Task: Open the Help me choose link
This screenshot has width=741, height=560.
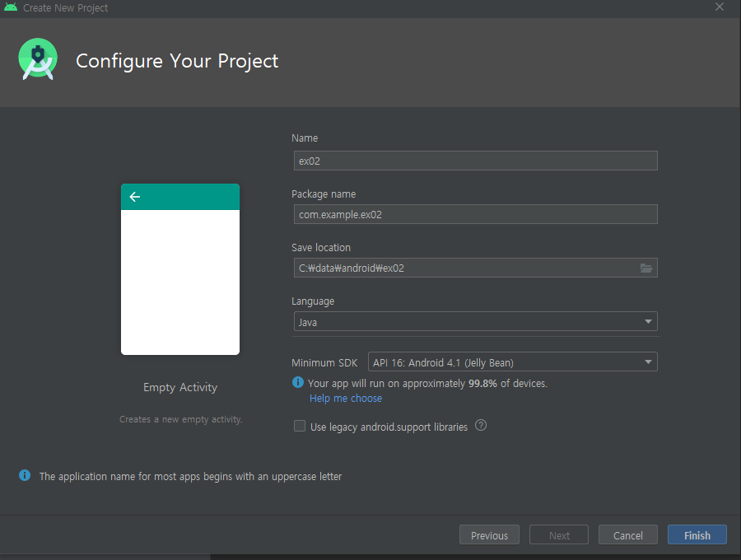Action: coord(346,399)
